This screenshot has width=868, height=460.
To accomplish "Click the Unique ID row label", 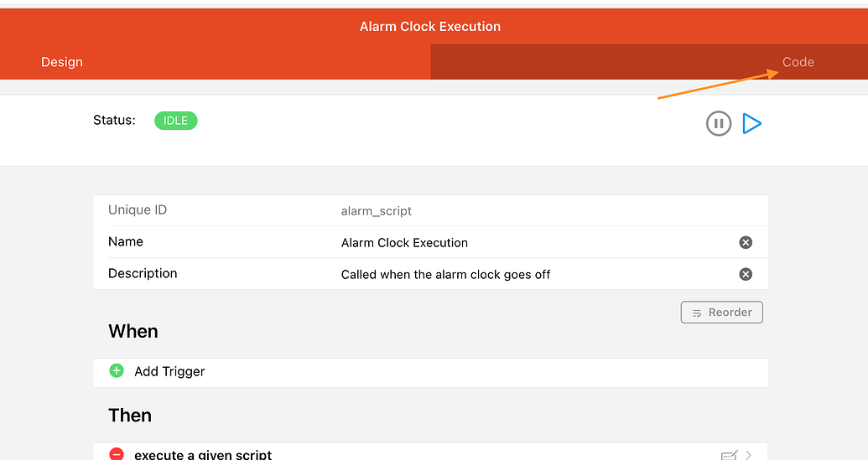I will pos(138,210).
